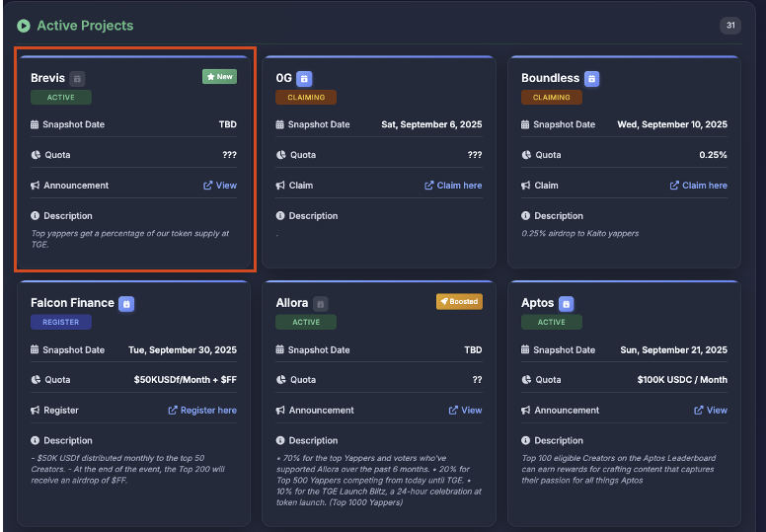Click the calendar icon beside 0G title
This screenshot has height=532, width=766.
click(304, 79)
